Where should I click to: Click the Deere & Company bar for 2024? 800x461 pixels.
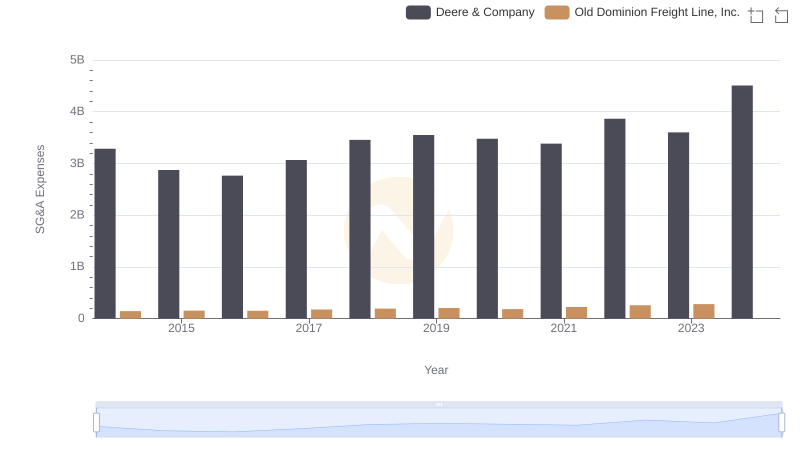click(742, 202)
